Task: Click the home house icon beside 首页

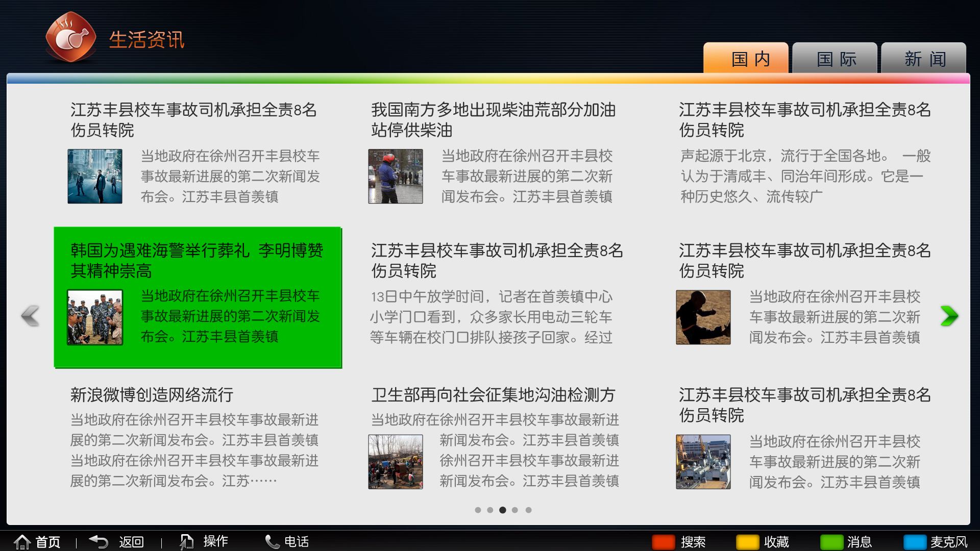Action: (22, 541)
